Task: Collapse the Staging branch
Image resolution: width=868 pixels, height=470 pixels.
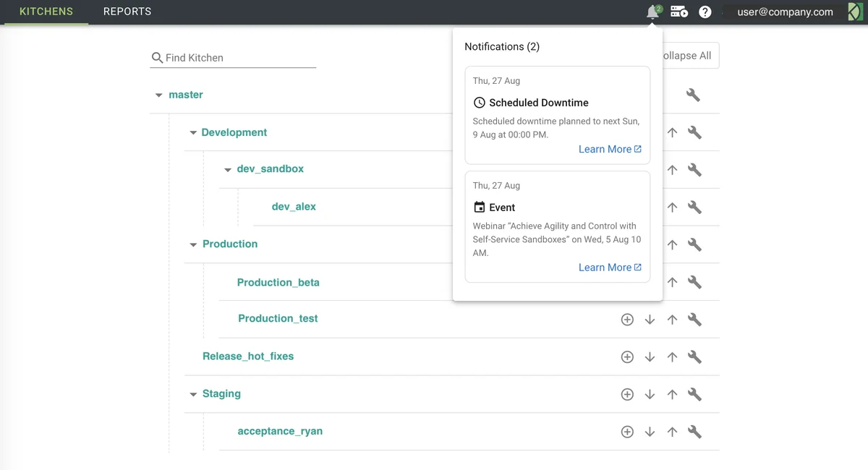Action: tap(193, 395)
